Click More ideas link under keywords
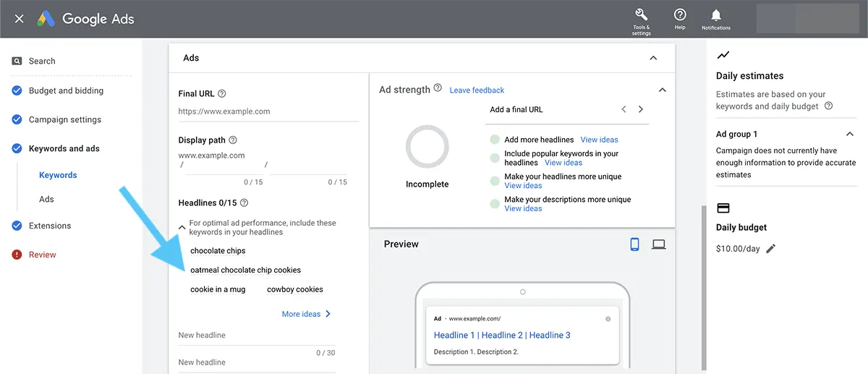 [x=306, y=314]
